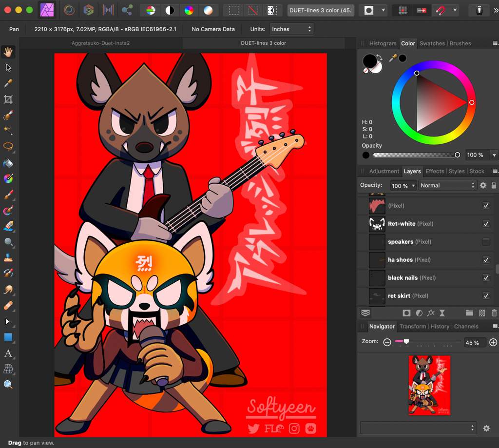This screenshot has height=448, width=499.
Task: Switch to the Swatches tab
Action: tap(432, 43)
